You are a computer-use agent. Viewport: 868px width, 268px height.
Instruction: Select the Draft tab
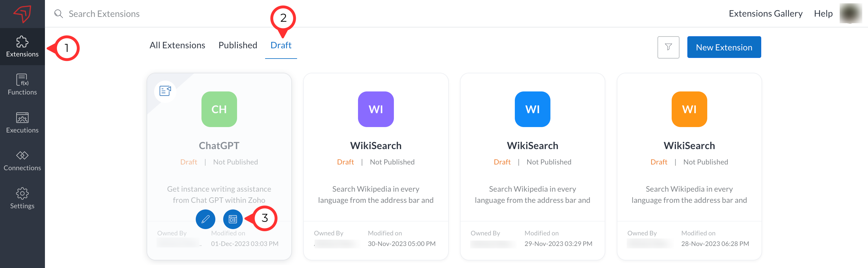(281, 45)
